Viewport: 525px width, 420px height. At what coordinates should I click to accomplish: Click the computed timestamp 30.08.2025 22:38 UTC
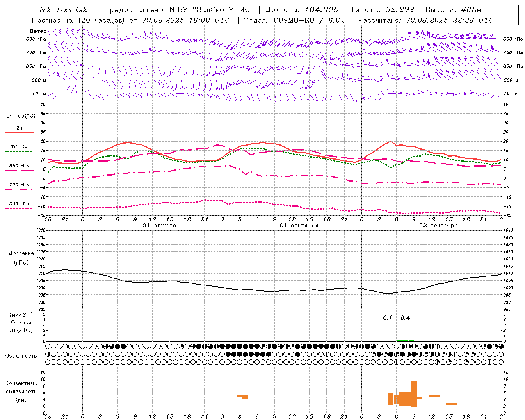click(x=450, y=20)
